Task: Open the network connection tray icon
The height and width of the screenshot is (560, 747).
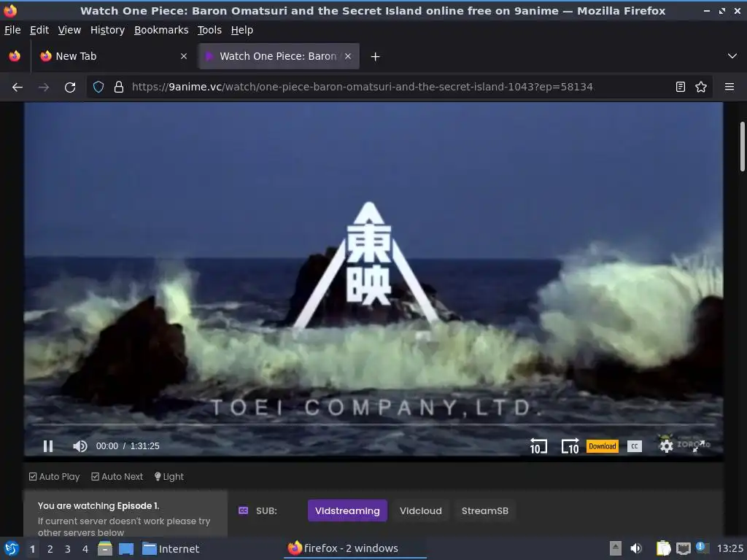Action: pyautogui.click(x=683, y=549)
